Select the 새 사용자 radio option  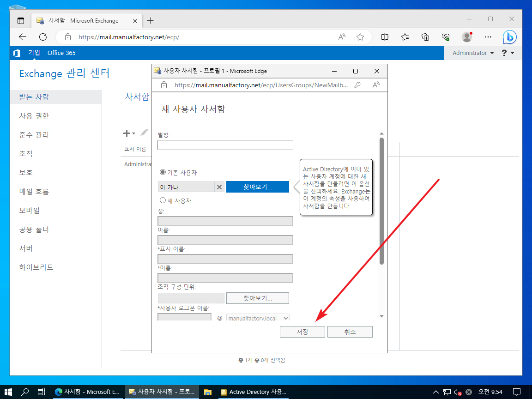click(163, 200)
